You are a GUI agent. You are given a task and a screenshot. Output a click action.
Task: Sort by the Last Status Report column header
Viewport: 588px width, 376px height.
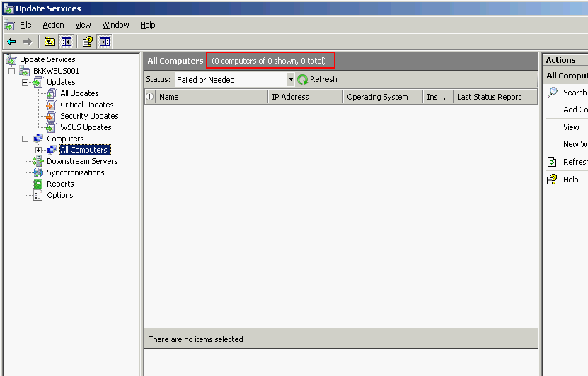495,97
